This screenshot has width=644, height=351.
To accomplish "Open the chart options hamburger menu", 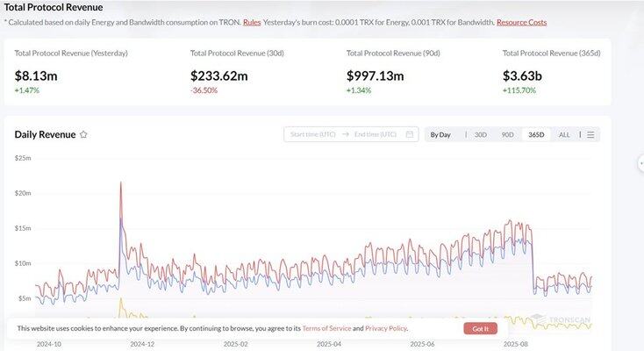I will pos(590,134).
